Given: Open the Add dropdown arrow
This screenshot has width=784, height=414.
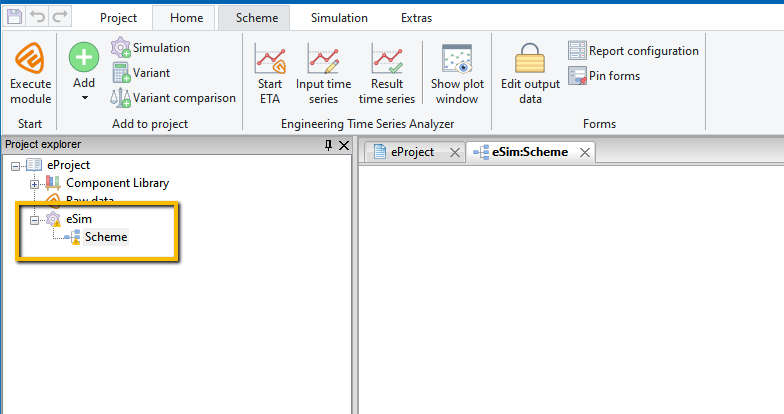Looking at the screenshot, I should (84, 98).
